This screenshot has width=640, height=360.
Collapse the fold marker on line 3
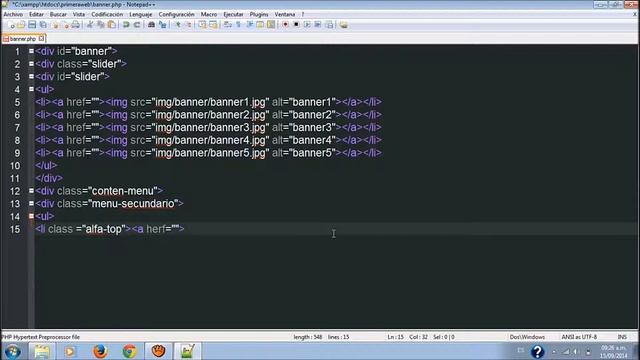point(31,76)
